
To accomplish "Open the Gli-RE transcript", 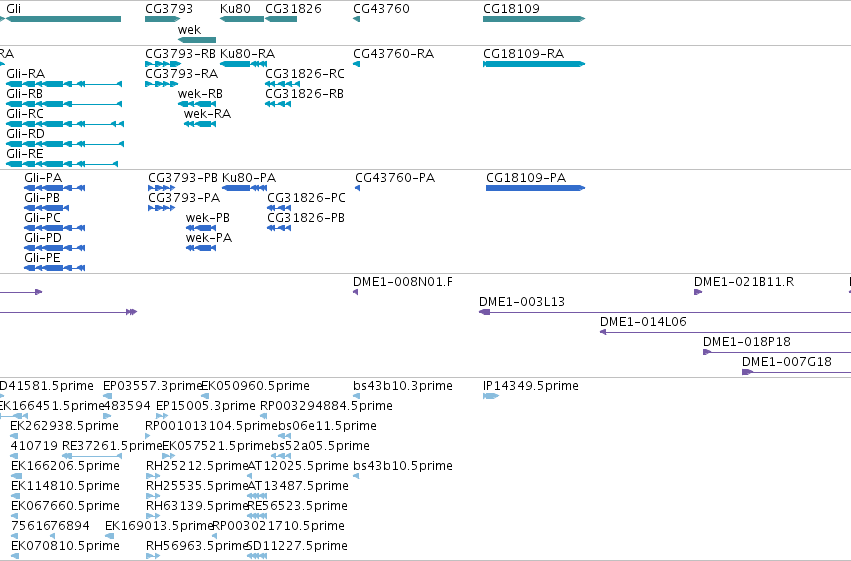I will (x=25, y=154).
